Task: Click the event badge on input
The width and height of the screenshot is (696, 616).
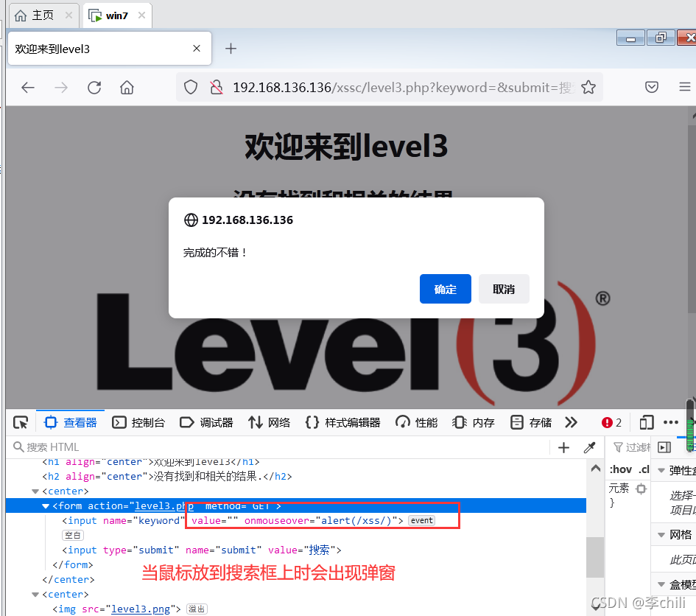Action: coord(421,520)
